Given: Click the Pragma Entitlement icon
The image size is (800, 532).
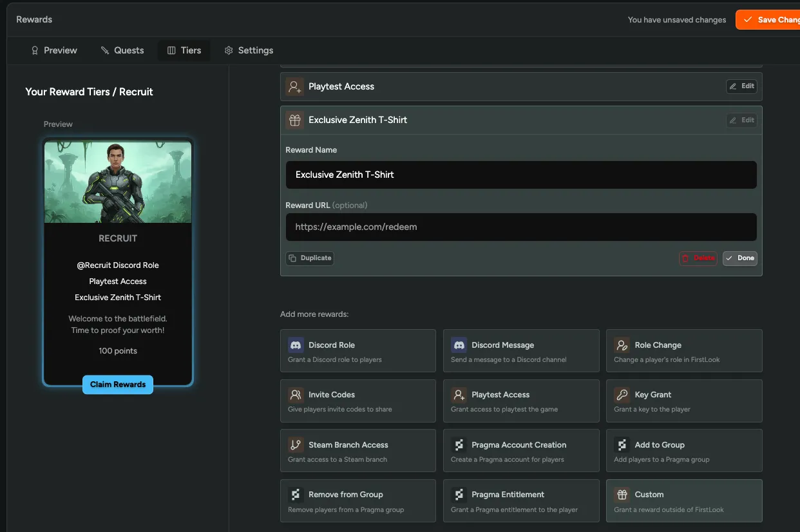Looking at the screenshot, I should (x=459, y=494).
